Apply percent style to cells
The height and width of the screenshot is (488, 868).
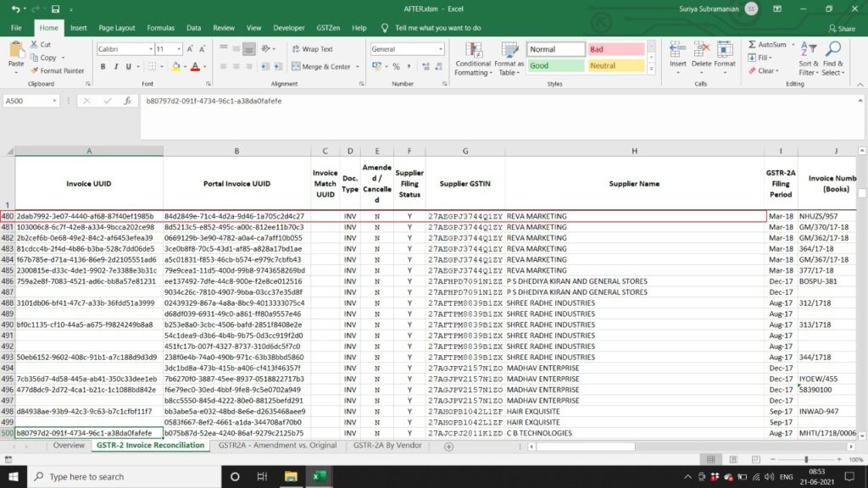(397, 66)
